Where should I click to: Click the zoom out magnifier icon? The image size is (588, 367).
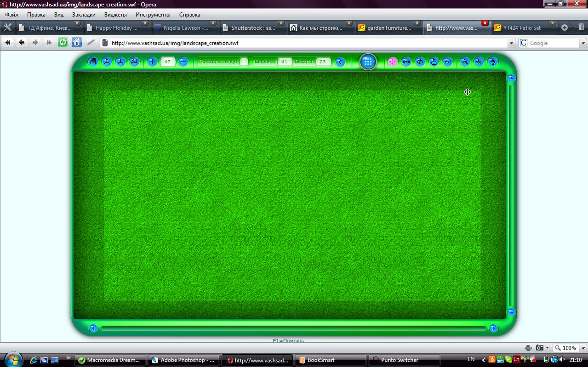(465, 62)
